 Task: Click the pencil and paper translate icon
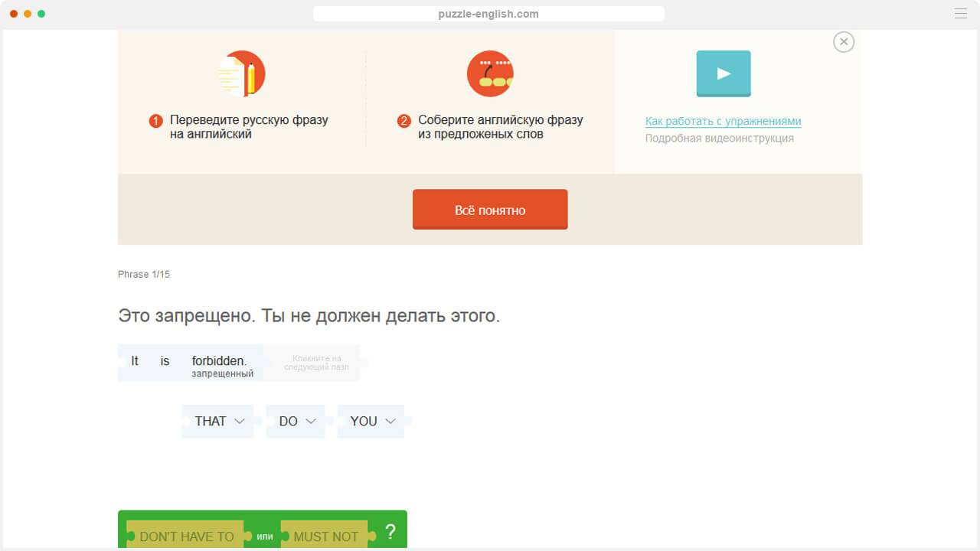pyautogui.click(x=242, y=74)
